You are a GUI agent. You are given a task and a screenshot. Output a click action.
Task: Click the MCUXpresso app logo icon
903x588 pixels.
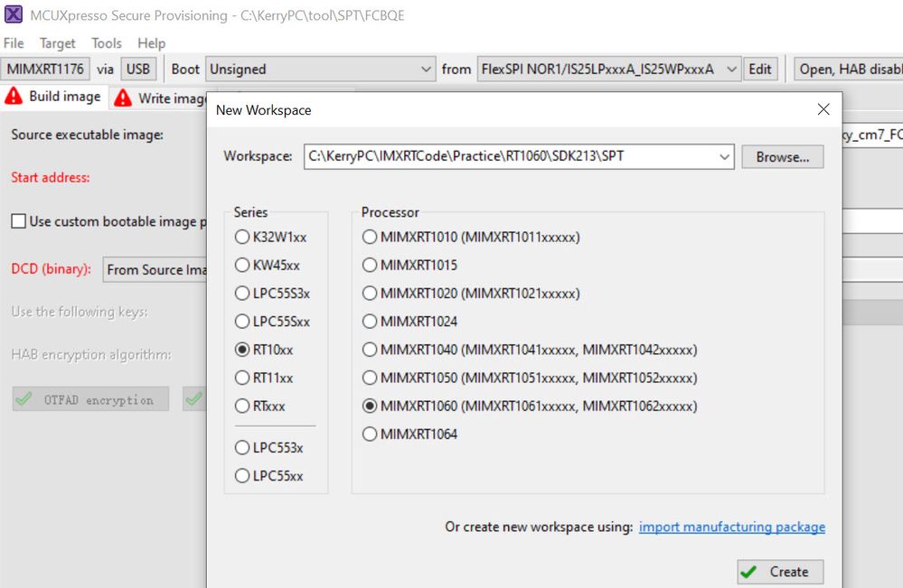[x=14, y=14]
